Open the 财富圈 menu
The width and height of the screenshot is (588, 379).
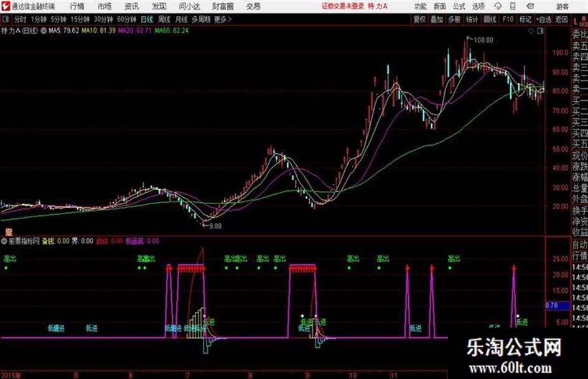(x=223, y=6)
